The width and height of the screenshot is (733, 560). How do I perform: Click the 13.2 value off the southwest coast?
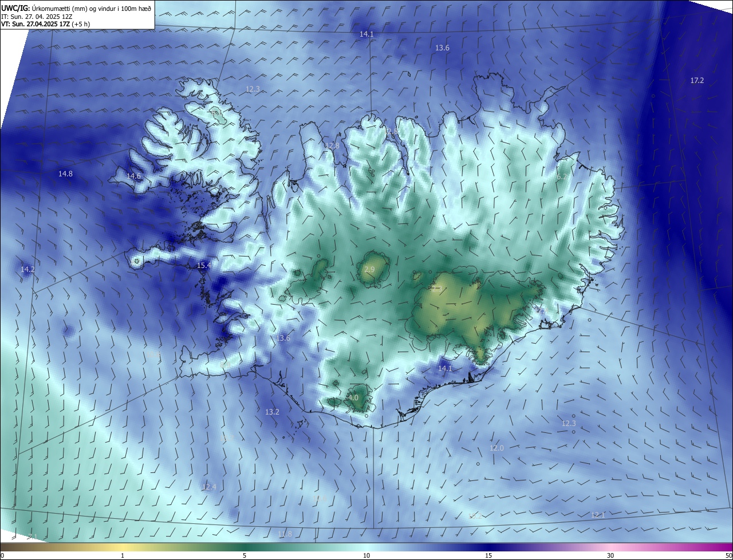click(272, 412)
